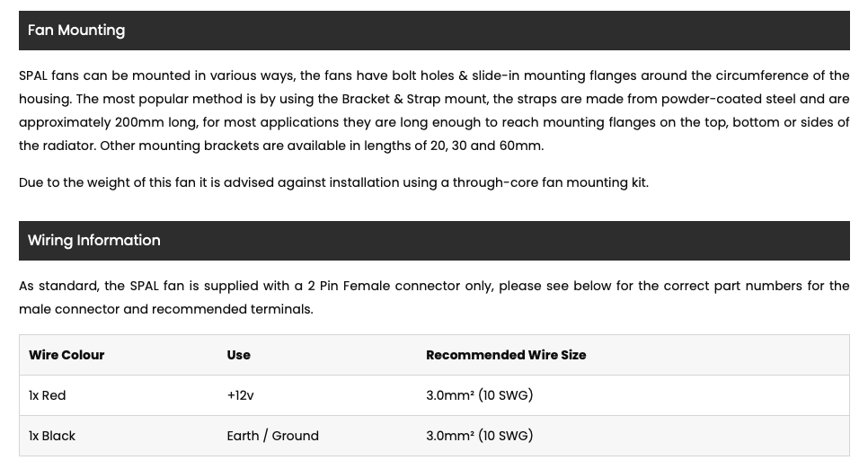This screenshot has width=868, height=469.
Task: Click the words 'powder-coated steel'
Action: pyautogui.click(x=728, y=99)
